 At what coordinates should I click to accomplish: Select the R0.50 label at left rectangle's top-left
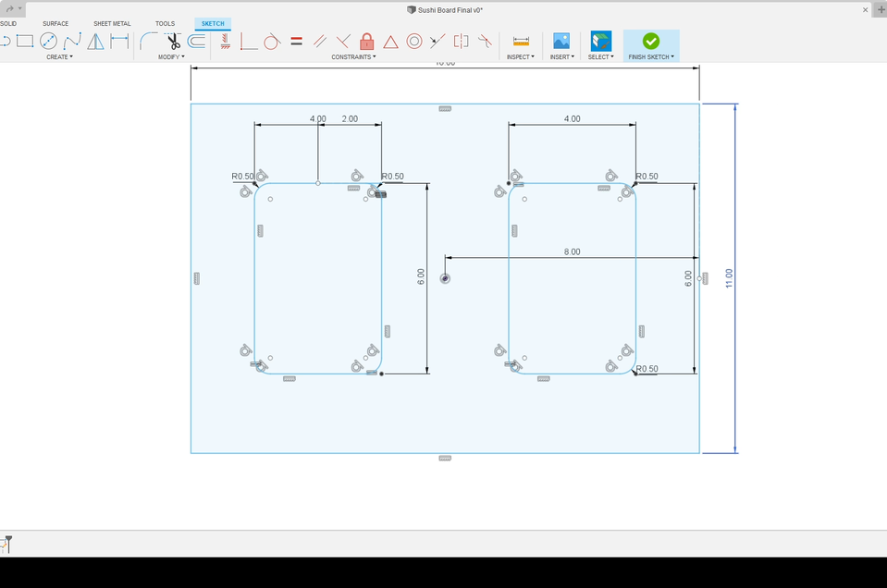[242, 177]
